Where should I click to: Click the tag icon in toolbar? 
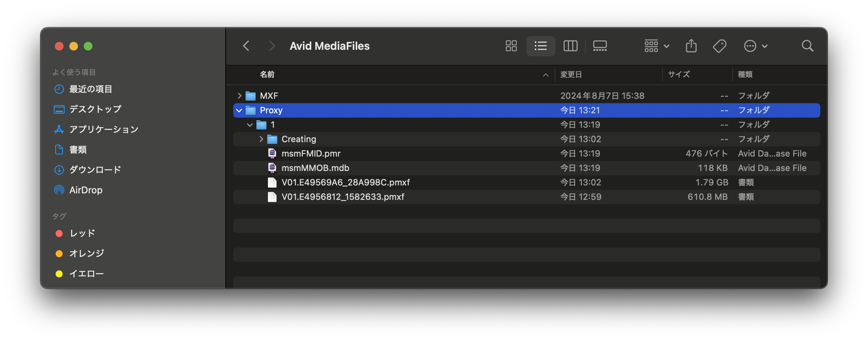pyautogui.click(x=719, y=46)
